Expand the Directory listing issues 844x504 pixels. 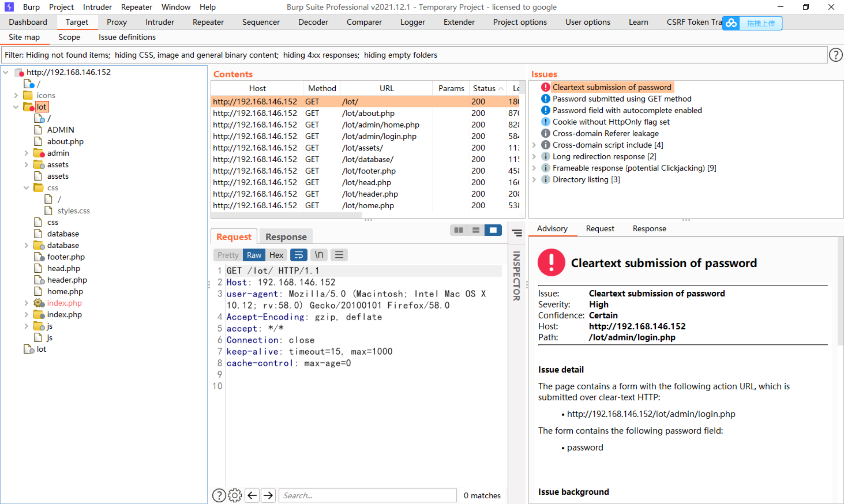pyautogui.click(x=534, y=179)
